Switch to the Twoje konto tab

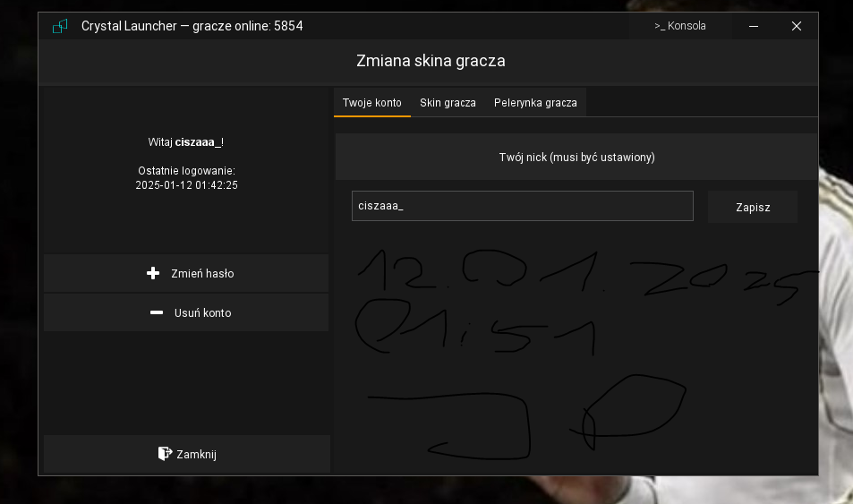coord(371,102)
